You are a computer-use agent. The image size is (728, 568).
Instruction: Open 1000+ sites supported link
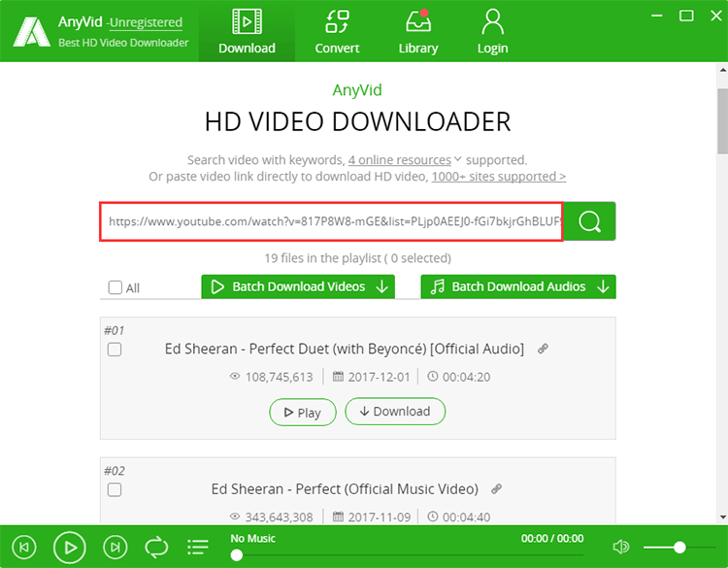[499, 177]
